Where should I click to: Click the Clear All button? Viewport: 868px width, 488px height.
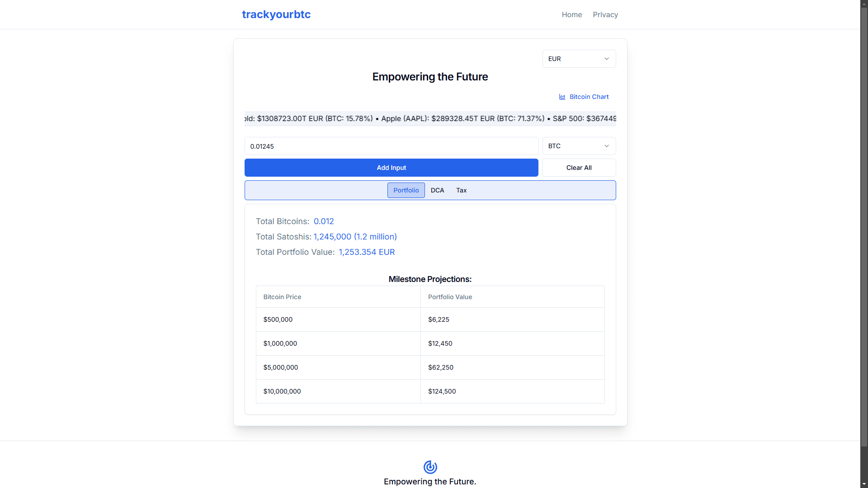pos(579,168)
